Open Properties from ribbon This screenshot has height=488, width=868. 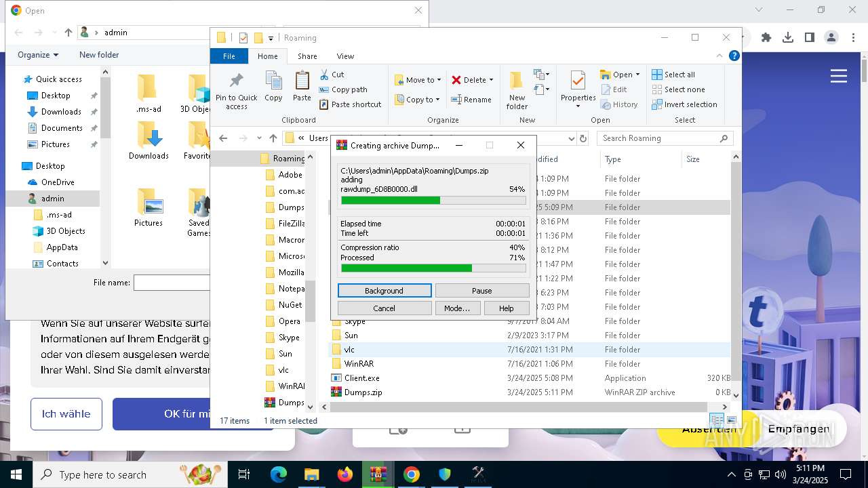tap(578, 90)
